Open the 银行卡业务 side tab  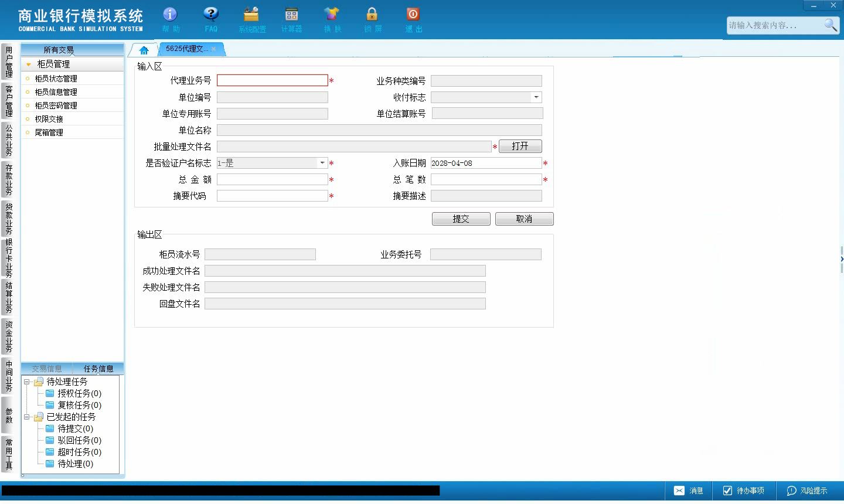pos(9,258)
